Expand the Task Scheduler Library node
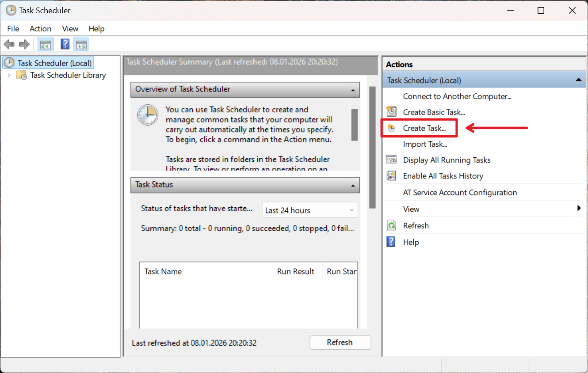The width and height of the screenshot is (588, 373). point(10,75)
